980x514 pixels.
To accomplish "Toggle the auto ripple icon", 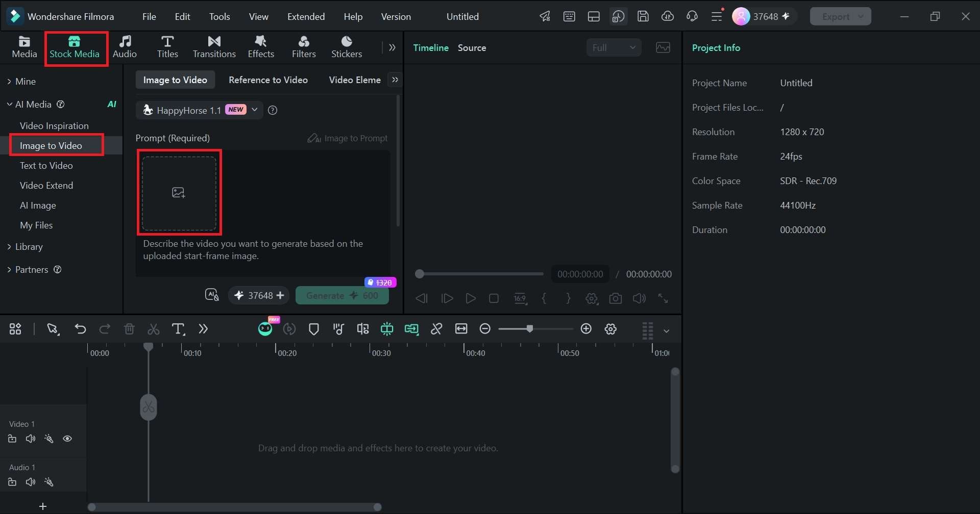I will tap(411, 329).
